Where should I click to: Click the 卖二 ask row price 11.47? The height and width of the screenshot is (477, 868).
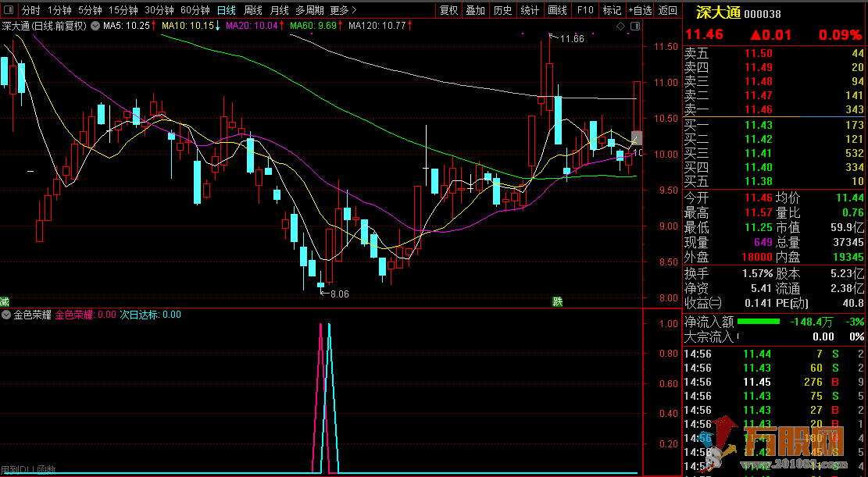pos(759,95)
